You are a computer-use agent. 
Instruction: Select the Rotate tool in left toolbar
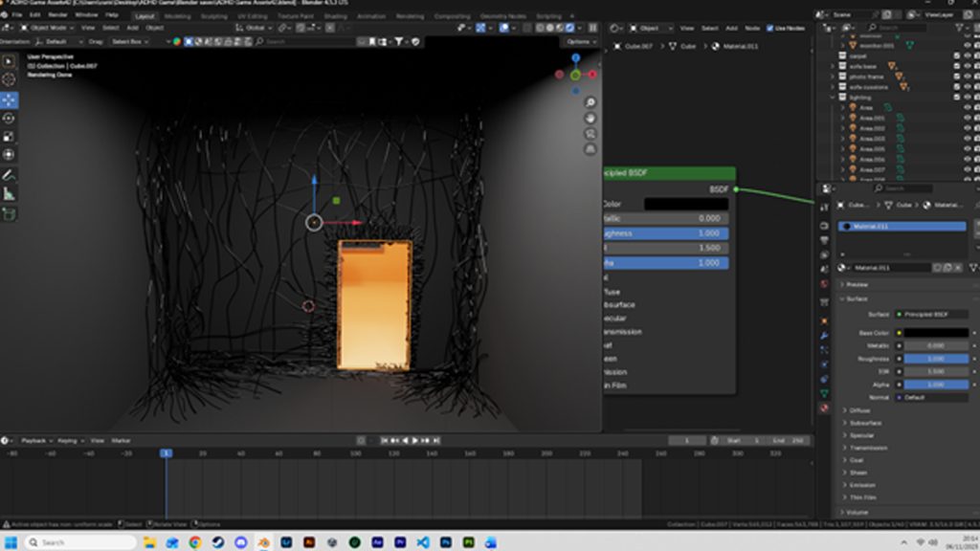click(9, 118)
